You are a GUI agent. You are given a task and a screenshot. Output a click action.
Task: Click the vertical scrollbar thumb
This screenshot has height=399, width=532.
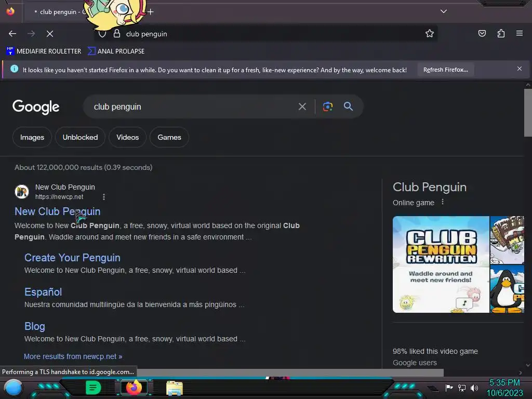tap(528, 112)
